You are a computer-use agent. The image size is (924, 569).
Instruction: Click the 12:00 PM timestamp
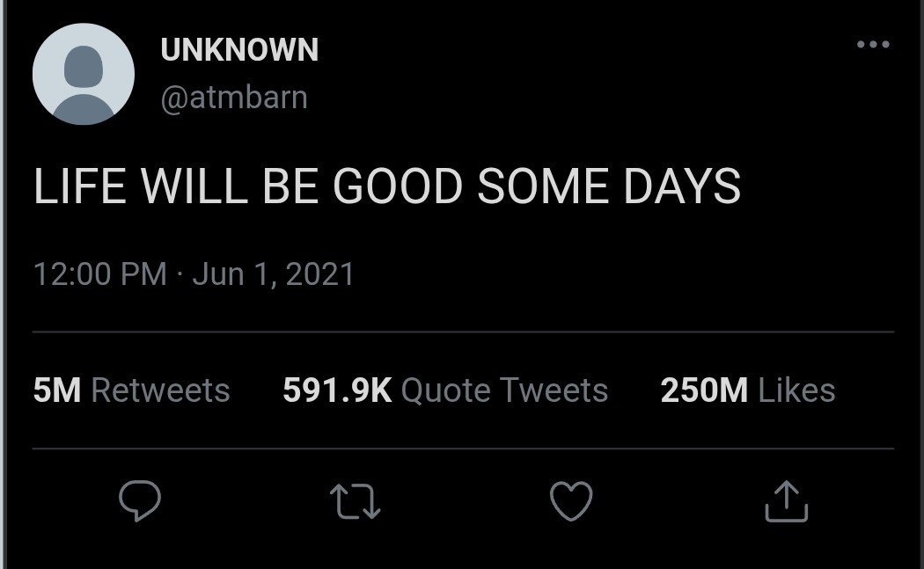(99, 274)
